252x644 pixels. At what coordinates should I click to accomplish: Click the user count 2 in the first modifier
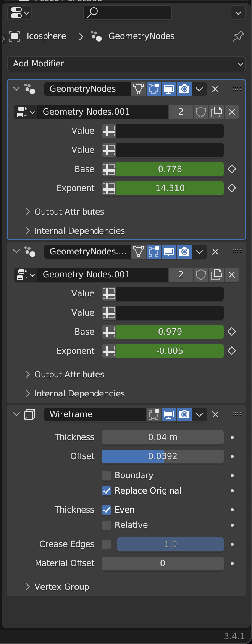[x=181, y=112]
